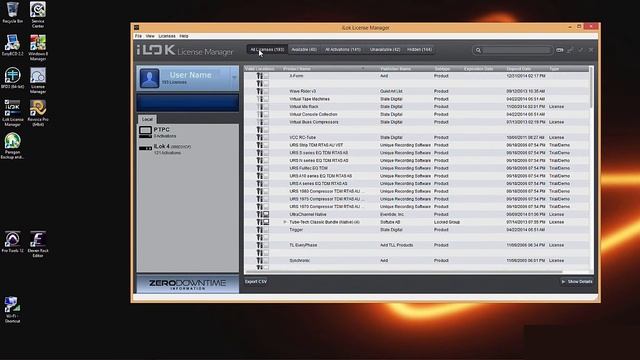Screen dimensions: 640x360
Task: Click the license list horizontal scrollbar
Action: point(403,272)
